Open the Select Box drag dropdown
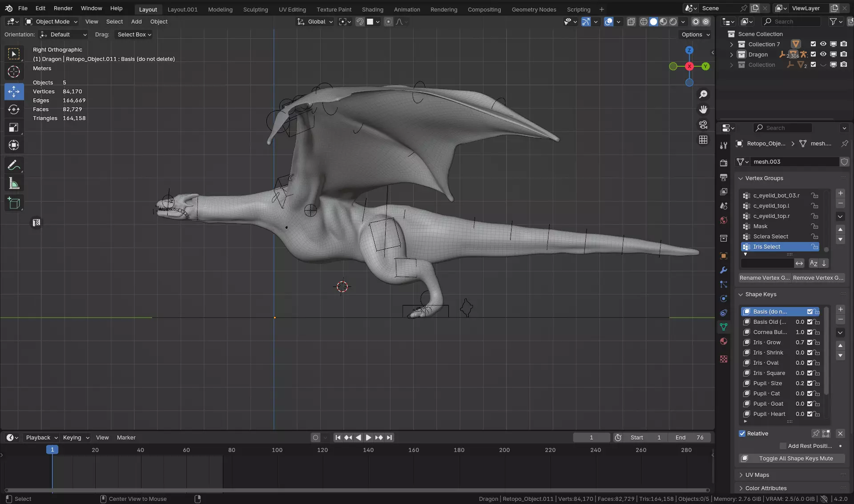Screen dimensions: 854x504 pyautogui.click(x=133, y=34)
